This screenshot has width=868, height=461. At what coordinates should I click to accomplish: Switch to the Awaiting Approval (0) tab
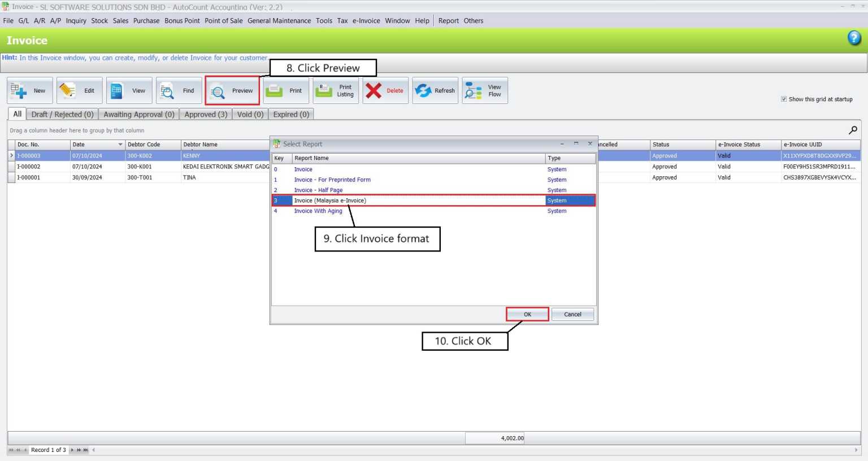(138, 114)
